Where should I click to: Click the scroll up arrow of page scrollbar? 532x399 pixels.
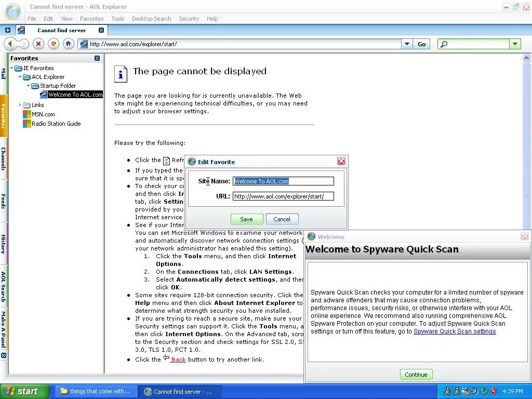(527, 58)
